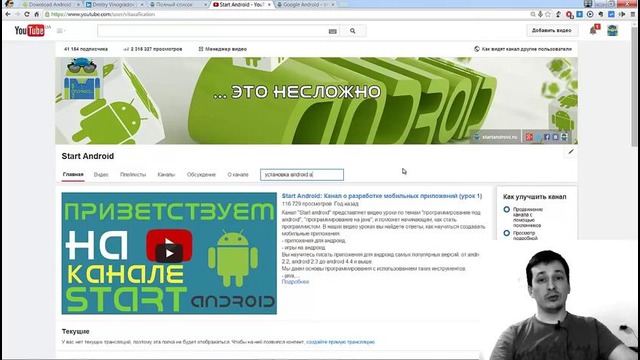Image resolution: width=640 pixels, height=360 pixels.
Task: Open the startandroid.ru banner link
Action: [x=496, y=137]
